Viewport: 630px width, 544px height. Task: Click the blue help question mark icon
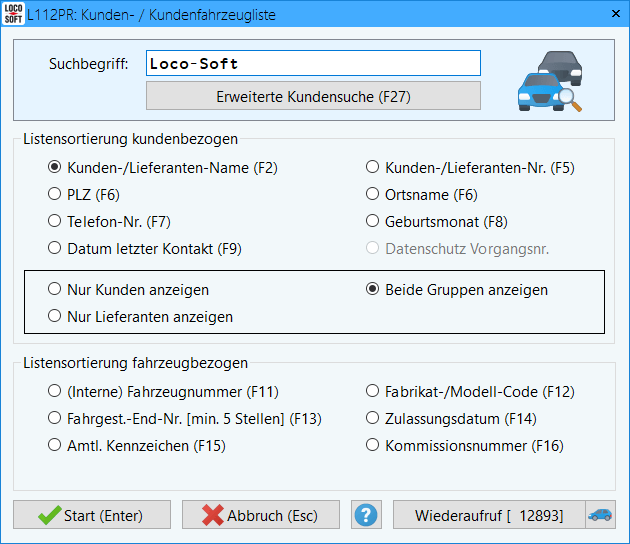point(367,515)
